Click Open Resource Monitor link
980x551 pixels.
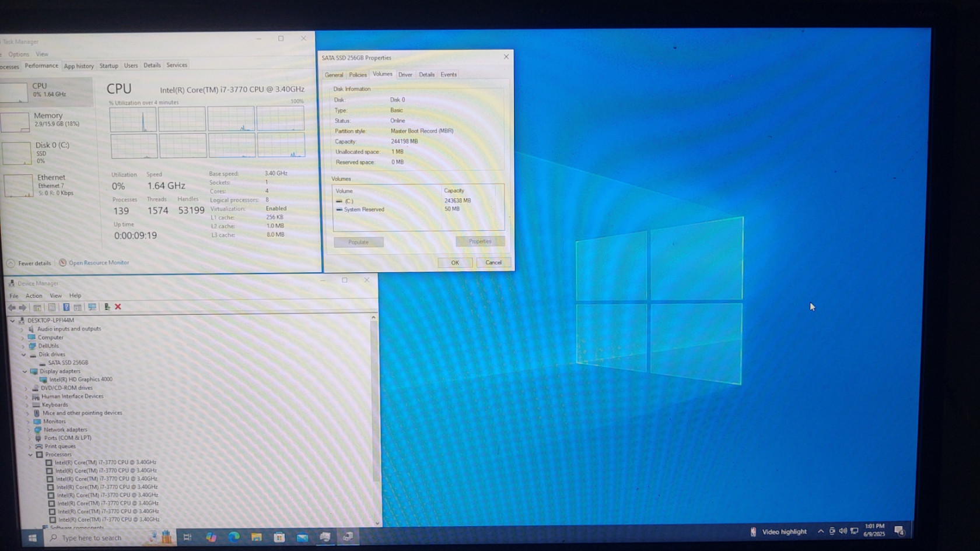99,263
